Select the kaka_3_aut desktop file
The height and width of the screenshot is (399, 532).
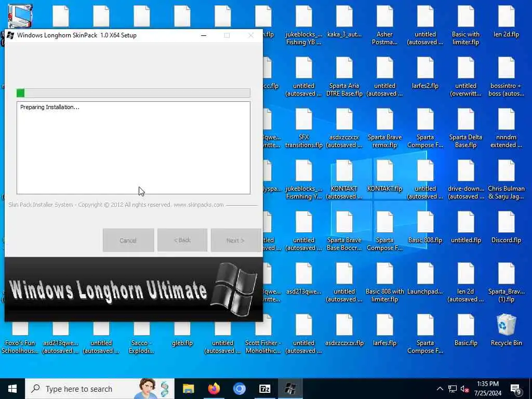344,22
